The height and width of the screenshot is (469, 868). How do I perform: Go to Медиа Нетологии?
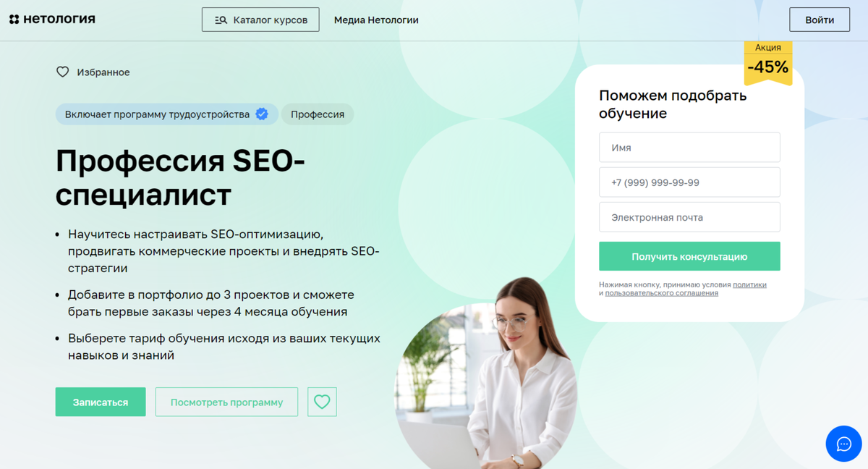(376, 20)
